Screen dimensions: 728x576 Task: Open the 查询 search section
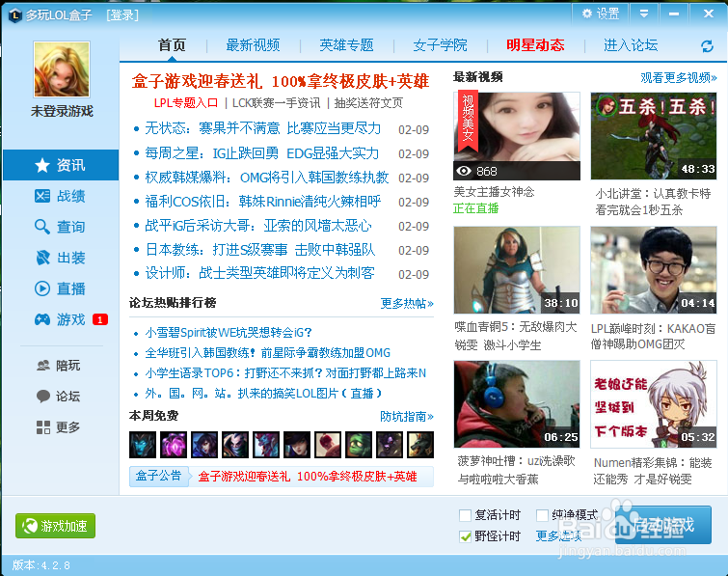coord(61,227)
